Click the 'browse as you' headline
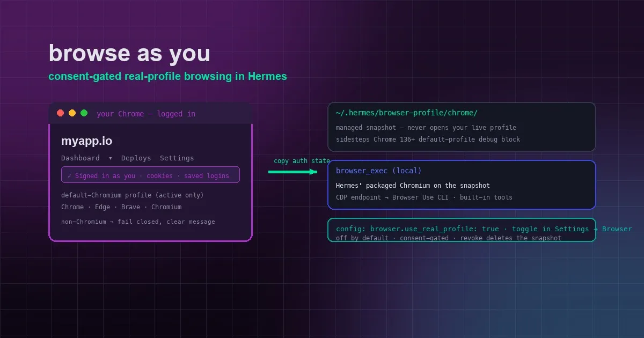The height and width of the screenshot is (338, 644). pyautogui.click(x=129, y=53)
